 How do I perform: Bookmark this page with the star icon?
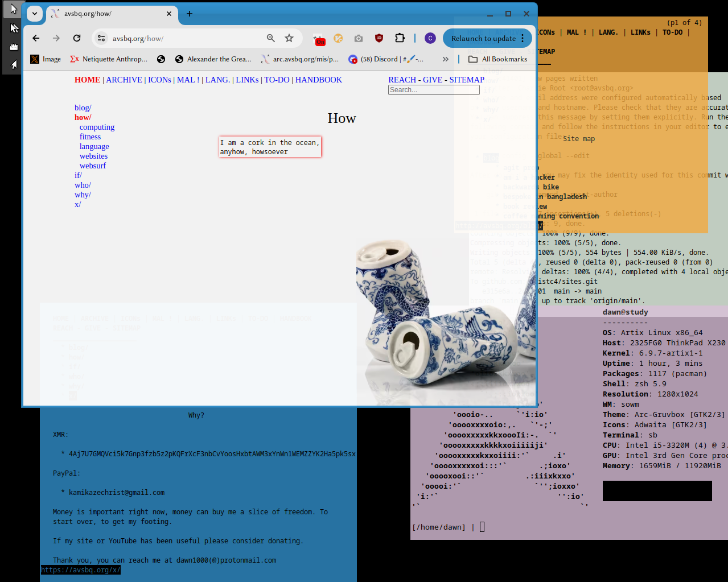[289, 38]
